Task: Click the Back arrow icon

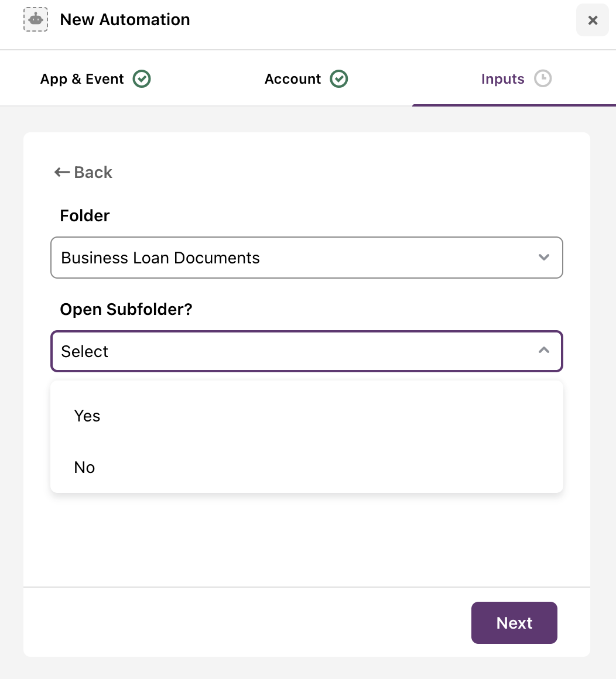Action: (62, 172)
